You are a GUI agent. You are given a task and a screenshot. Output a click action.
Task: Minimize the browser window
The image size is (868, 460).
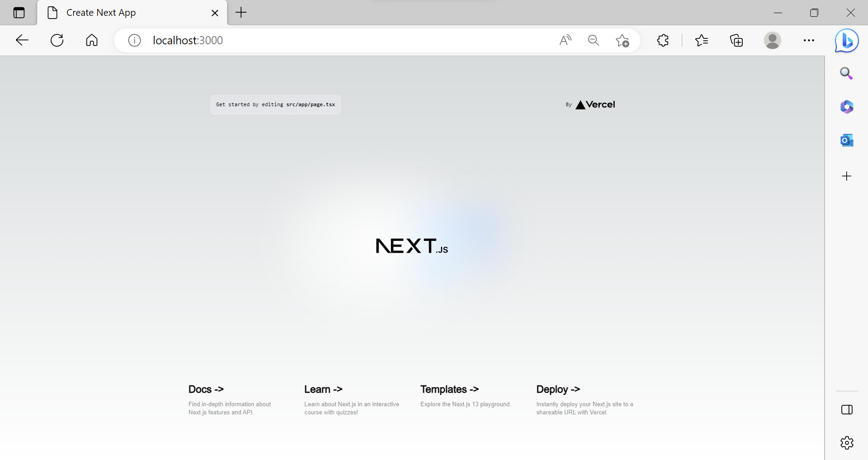click(x=778, y=13)
